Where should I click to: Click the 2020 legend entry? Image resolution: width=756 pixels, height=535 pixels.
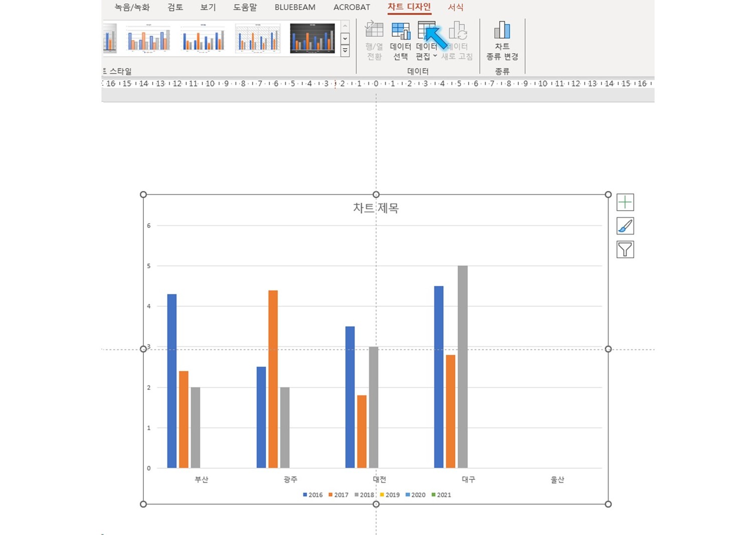(x=416, y=495)
